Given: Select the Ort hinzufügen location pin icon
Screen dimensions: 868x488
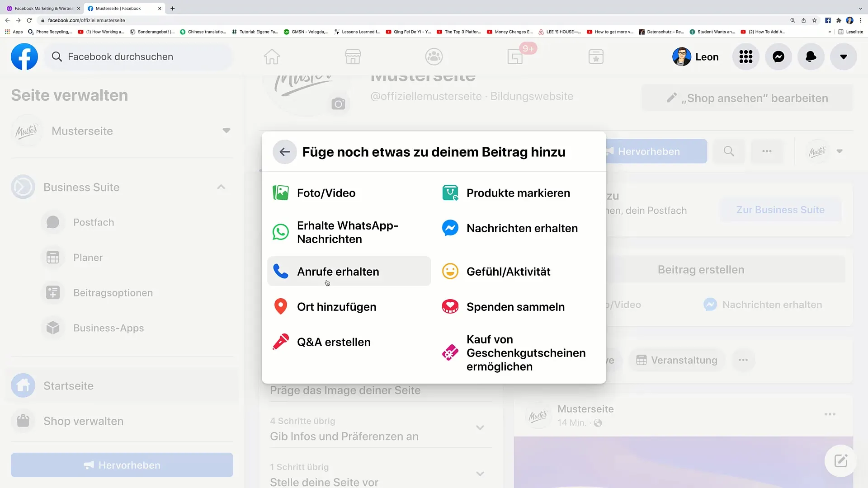Looking at the screenshot, I should tap(280, 306).
